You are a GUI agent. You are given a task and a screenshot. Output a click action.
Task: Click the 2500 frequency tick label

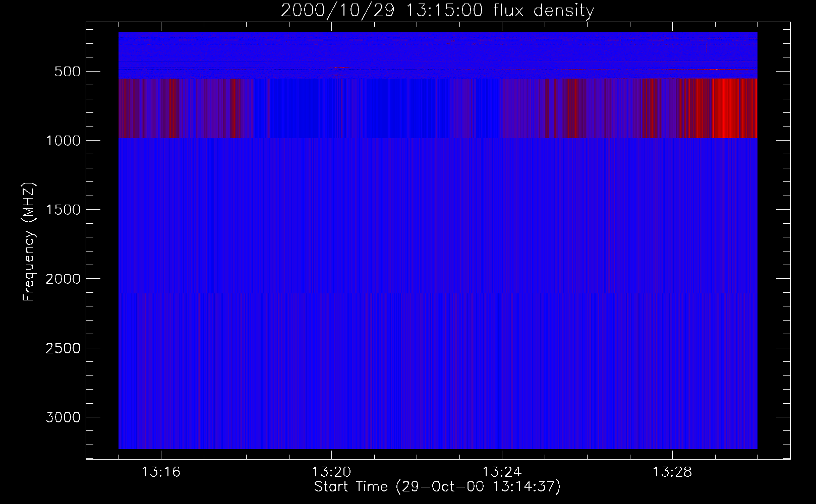click(x=63, y=348)
